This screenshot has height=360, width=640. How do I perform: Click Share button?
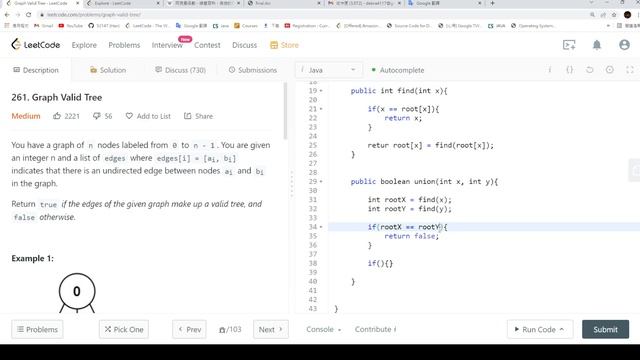[198, 116]
